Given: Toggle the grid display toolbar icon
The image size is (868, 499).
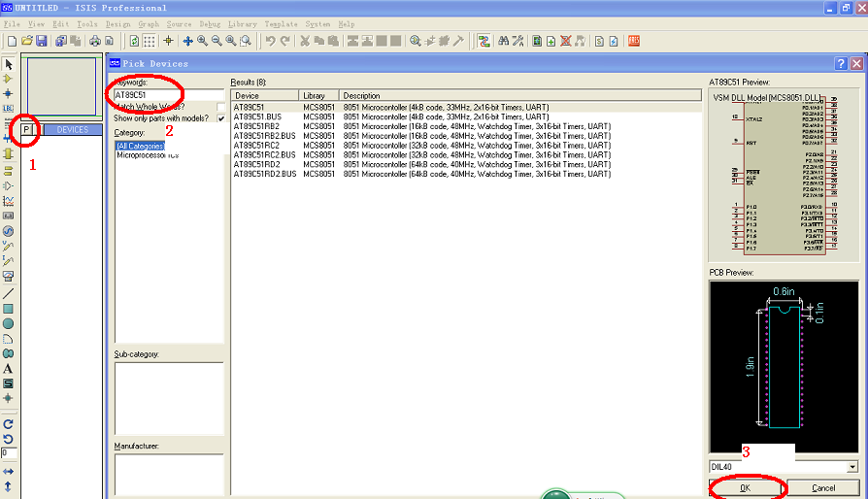Looking at the screenshot, I should [x=150, y=41].
